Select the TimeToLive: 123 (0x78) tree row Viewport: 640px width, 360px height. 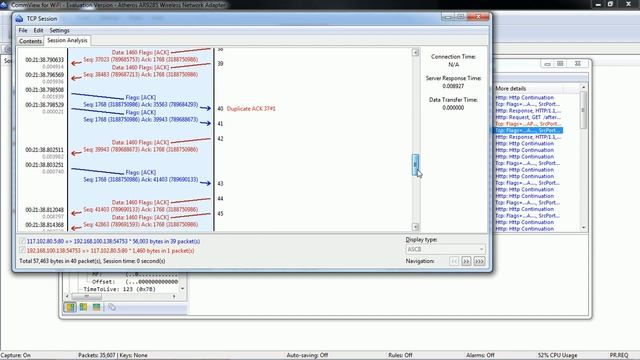[120, 289]
